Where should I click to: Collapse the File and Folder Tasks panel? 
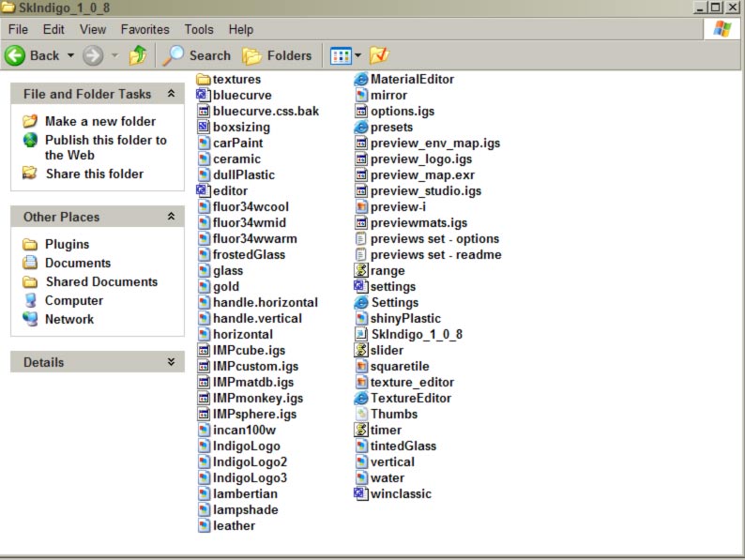[171, 94]
